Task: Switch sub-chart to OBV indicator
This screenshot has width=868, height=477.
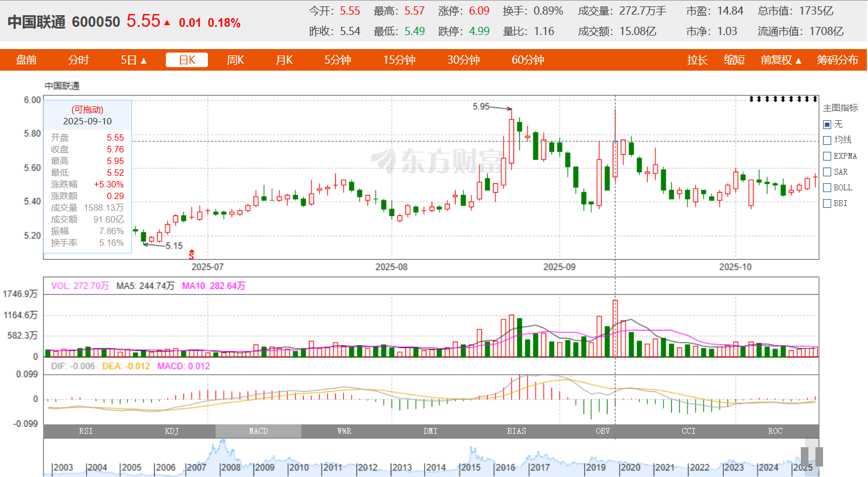Action: pos(603,431)
